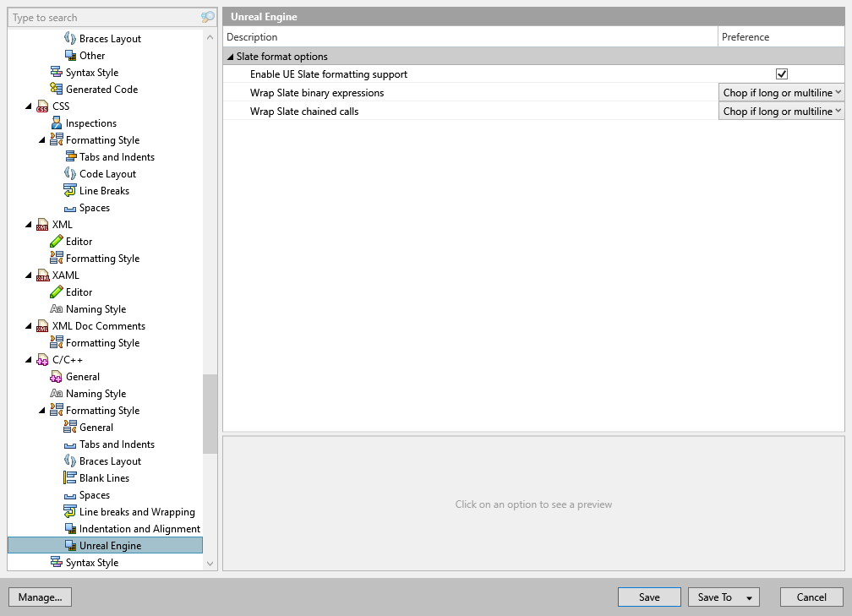The width and height of the screenshot is (852, 616).
Task: Click the Line breaks and Wrapping icon
Action: [70, 512]
